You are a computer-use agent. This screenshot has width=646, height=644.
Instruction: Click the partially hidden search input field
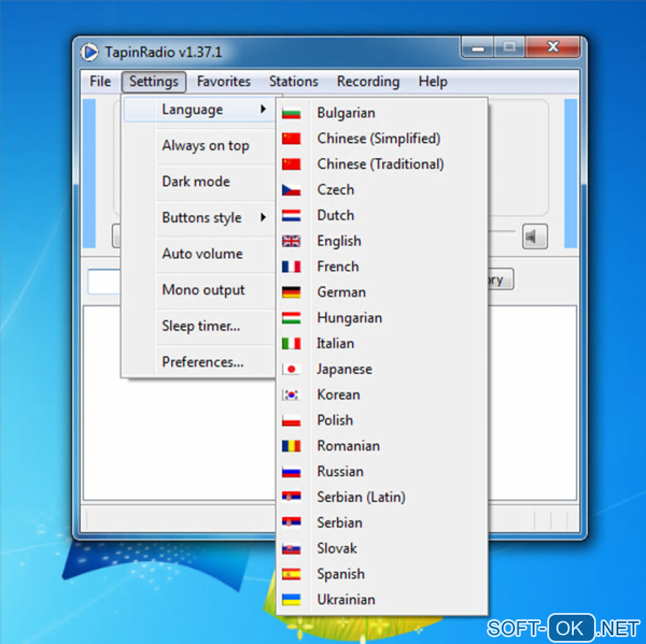tap(104, 281)
